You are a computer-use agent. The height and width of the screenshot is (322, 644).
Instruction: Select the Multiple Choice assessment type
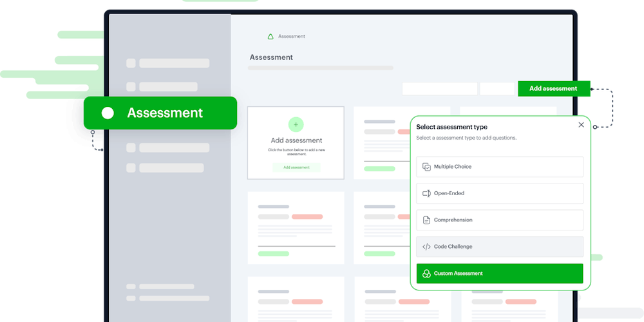[500, 167]
